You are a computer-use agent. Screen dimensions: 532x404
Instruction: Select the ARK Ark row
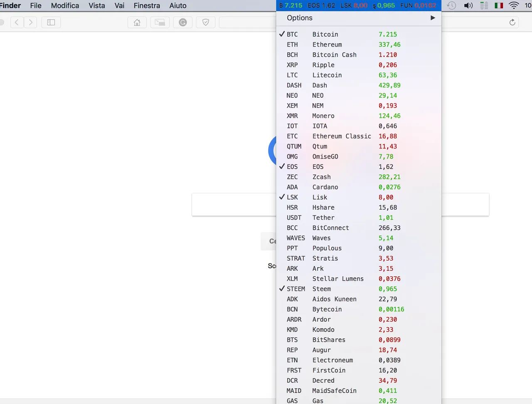[359, 269]
